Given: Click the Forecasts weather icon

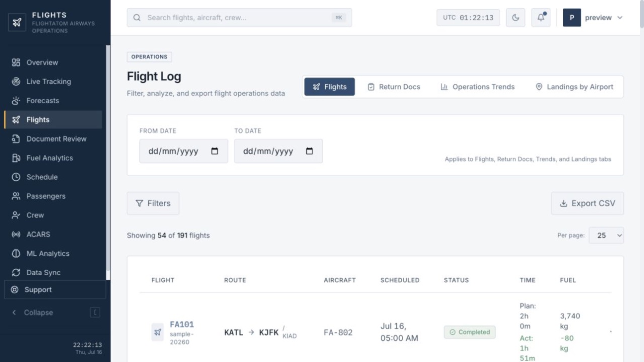Looking at the screenshot, I should coord(16,101).
